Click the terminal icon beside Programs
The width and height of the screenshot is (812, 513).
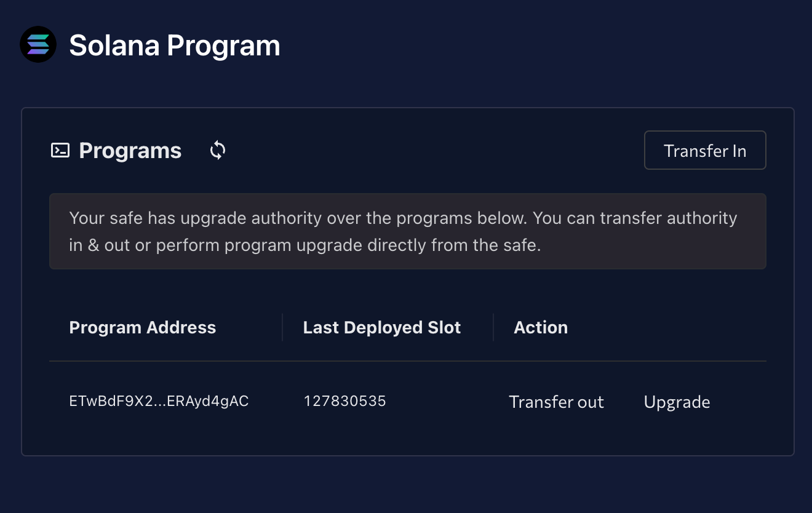(60, 150)
